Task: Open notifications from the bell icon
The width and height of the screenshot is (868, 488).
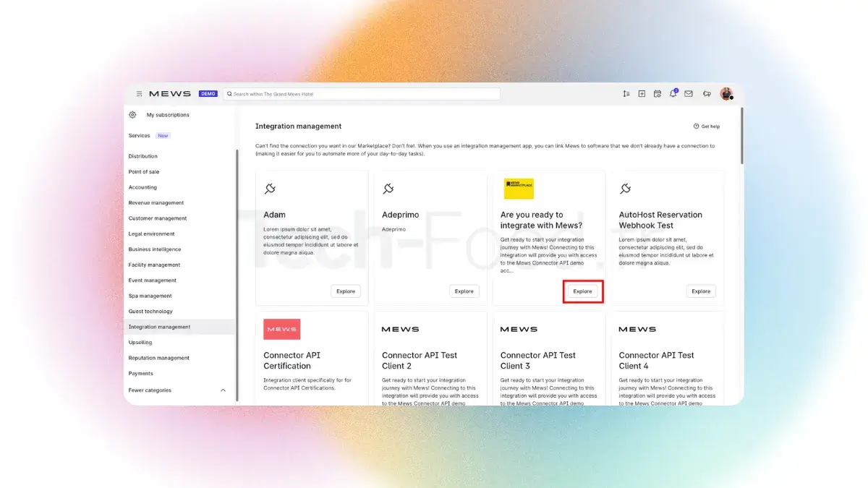Action: click(673, 94)
